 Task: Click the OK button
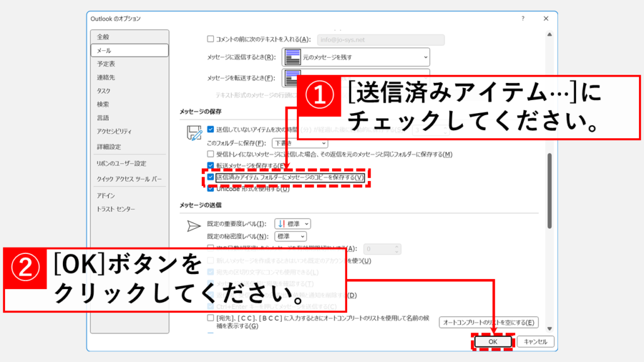pyautogui.click(x=493, y=341)
